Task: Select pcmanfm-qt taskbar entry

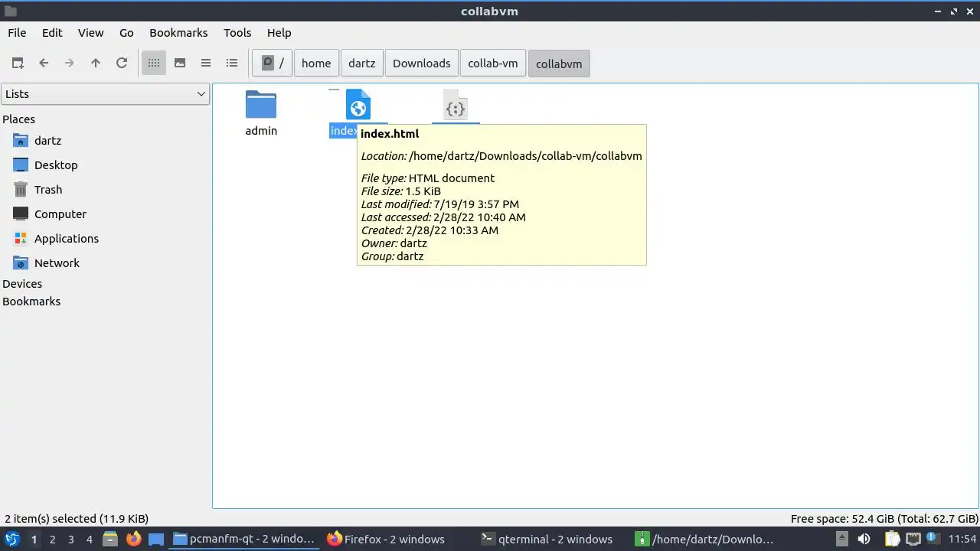Action: point(245,539)
